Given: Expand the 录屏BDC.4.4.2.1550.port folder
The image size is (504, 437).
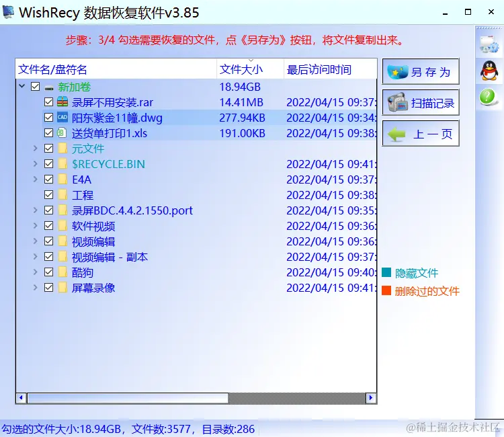Looking at the screenshot, I should 36,210.
